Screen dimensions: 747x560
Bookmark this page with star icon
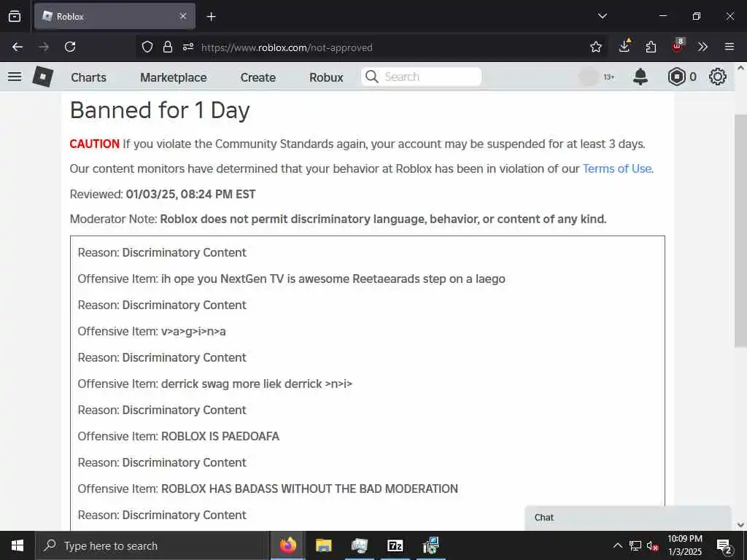point(595,47)
